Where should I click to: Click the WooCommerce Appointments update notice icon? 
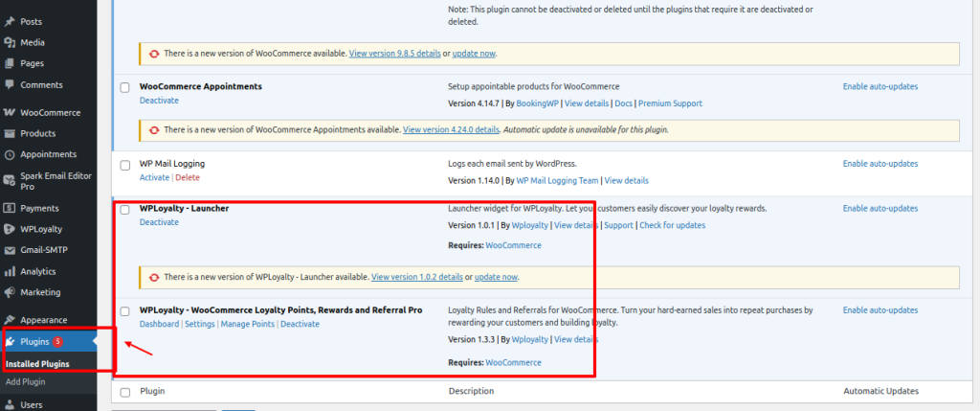point(154,130)
